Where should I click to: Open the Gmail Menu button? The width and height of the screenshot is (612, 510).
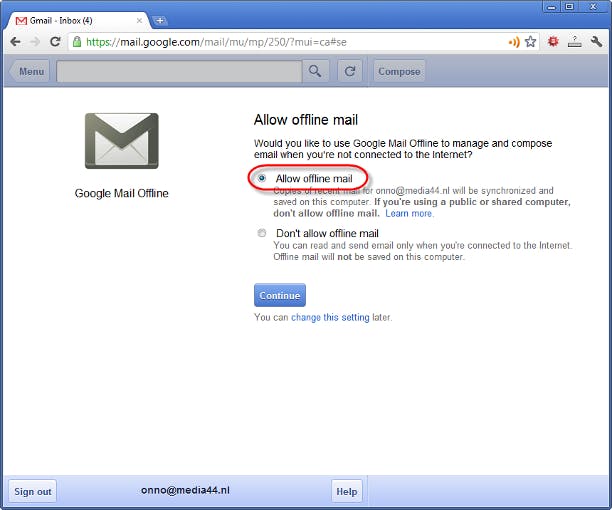(29, 71)
